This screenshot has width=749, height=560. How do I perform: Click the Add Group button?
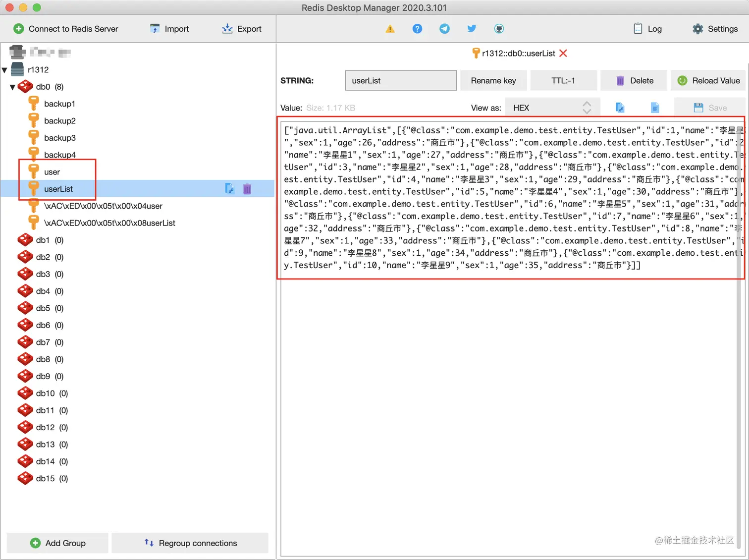point(57,543)
